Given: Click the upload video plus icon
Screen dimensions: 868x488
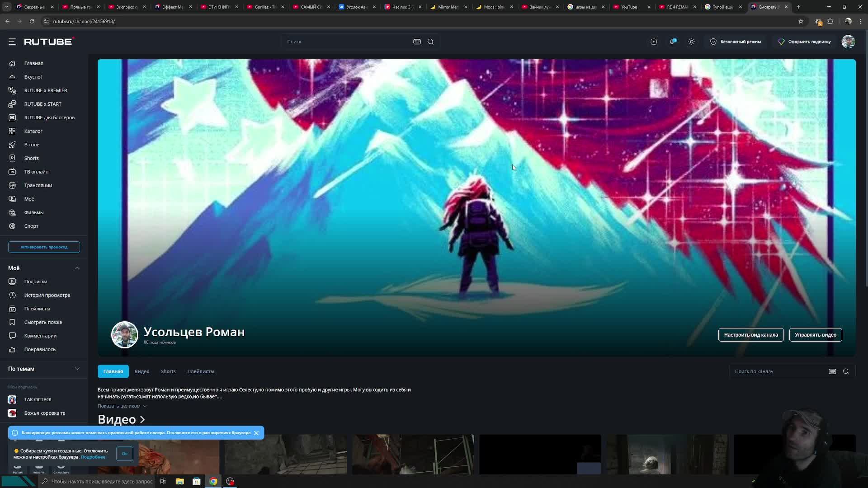Looking at the screenshot, I should tap(654, 42).
